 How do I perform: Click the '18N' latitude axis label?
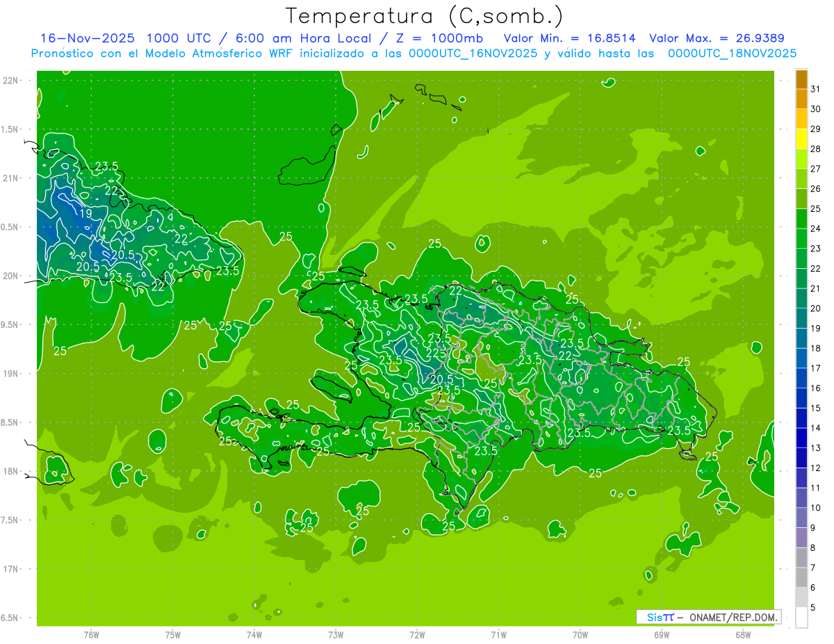click(x=10, y=471)
